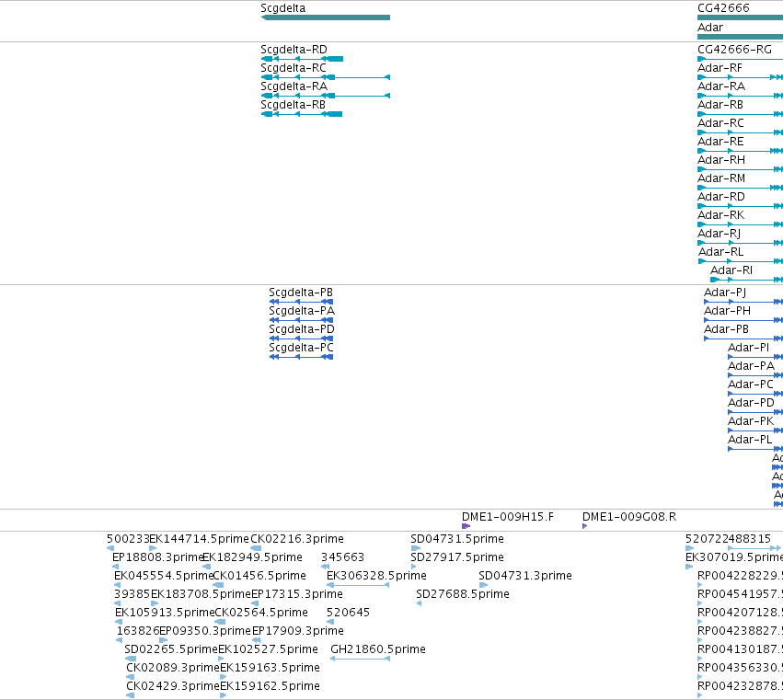The height and width of the screenshot is (700, 783).
Task: Select EST EP17315.3prime
Action: coord(296,594)
